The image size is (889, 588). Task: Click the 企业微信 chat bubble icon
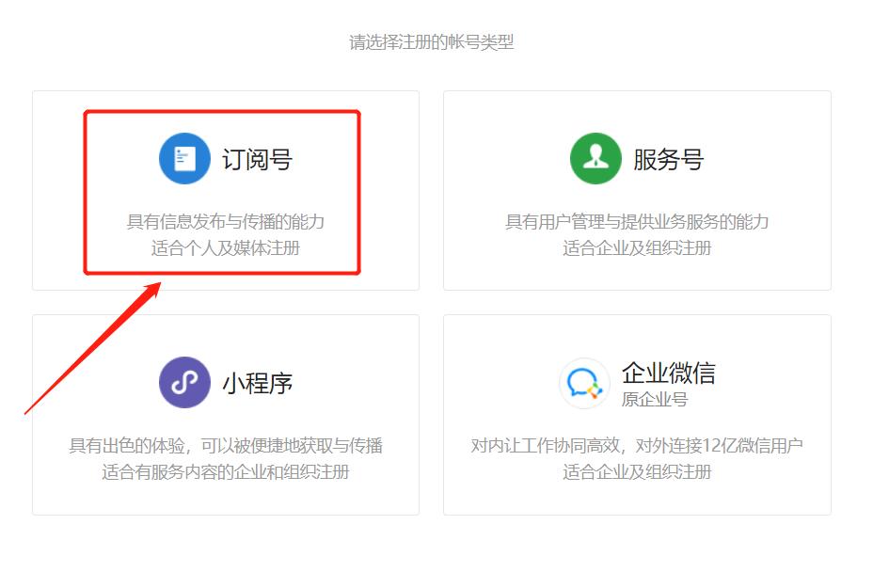tap(584, 381)
